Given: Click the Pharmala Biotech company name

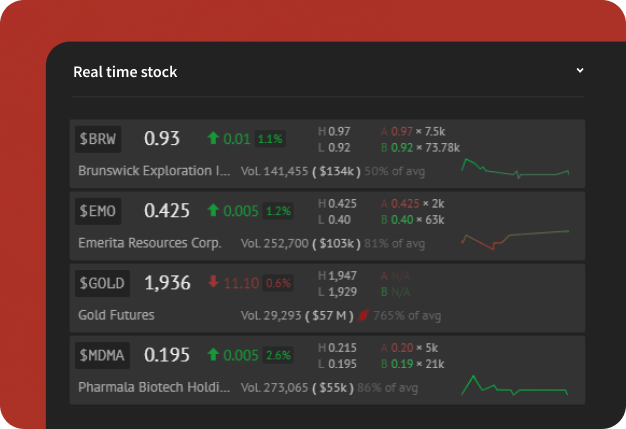Looking at the screenshot, I should tap(153, 387).
